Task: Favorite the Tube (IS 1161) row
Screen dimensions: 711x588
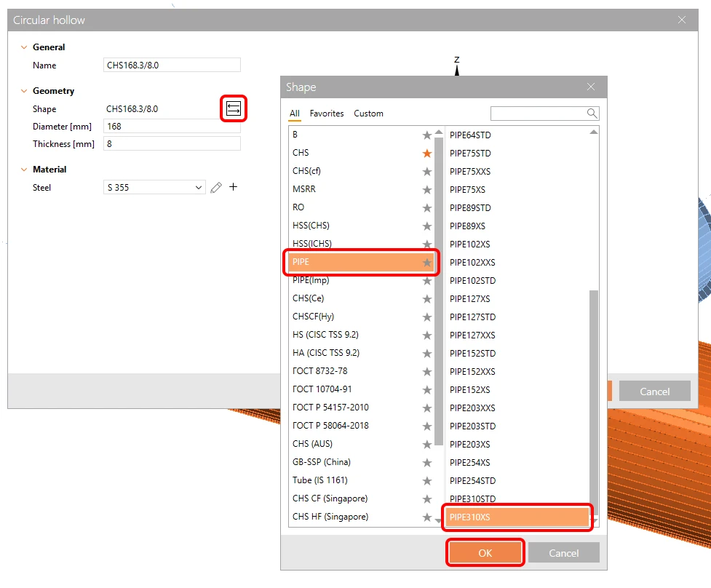Action: coord(426,480)
